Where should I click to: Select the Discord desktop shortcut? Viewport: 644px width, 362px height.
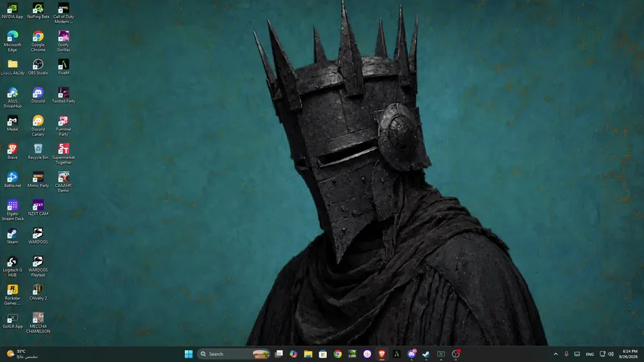38,96
